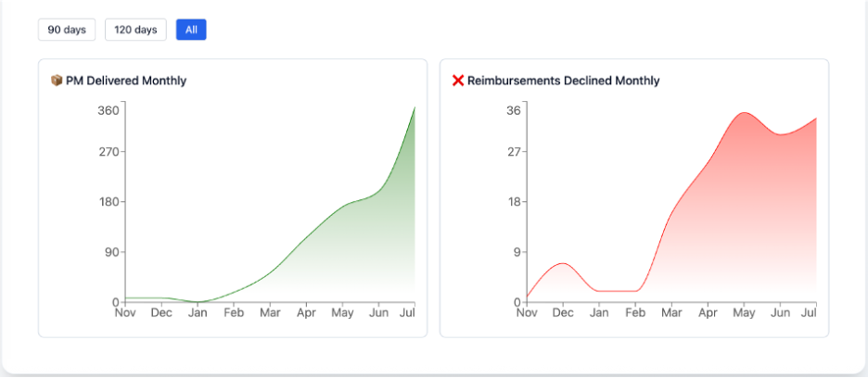
Task: Click the red X icon beside Reimbursements
Action: coord(457,81)
